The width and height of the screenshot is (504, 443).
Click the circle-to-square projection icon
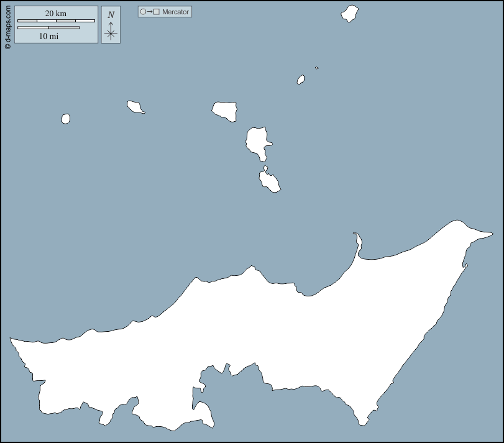click(150, 12)
